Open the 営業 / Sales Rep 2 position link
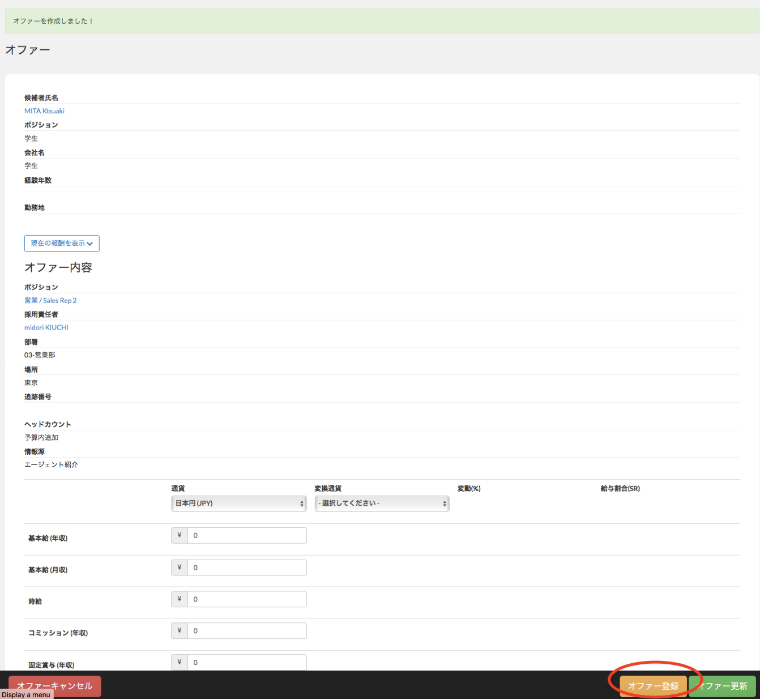Viewport: 760px width, 700px height. pos(50,301)
